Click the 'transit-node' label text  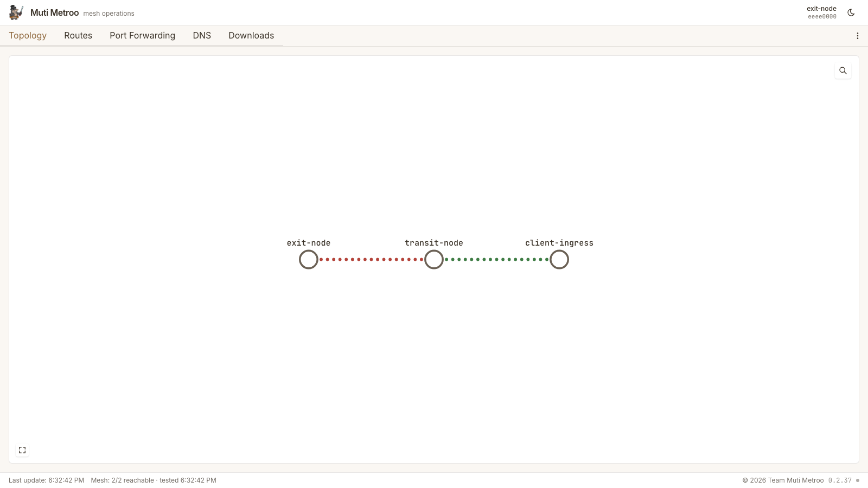tap(434, 243)
